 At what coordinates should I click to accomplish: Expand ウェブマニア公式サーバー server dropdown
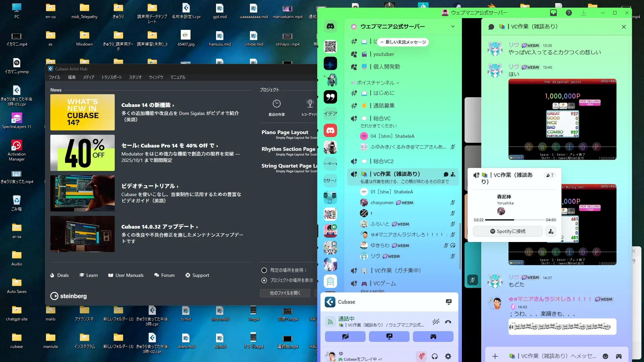pos(452,26)
